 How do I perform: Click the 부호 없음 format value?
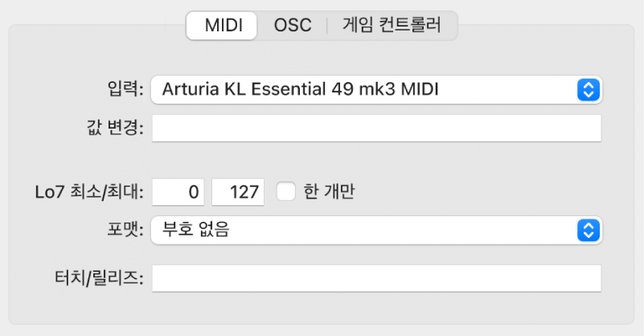pos(196,231)
